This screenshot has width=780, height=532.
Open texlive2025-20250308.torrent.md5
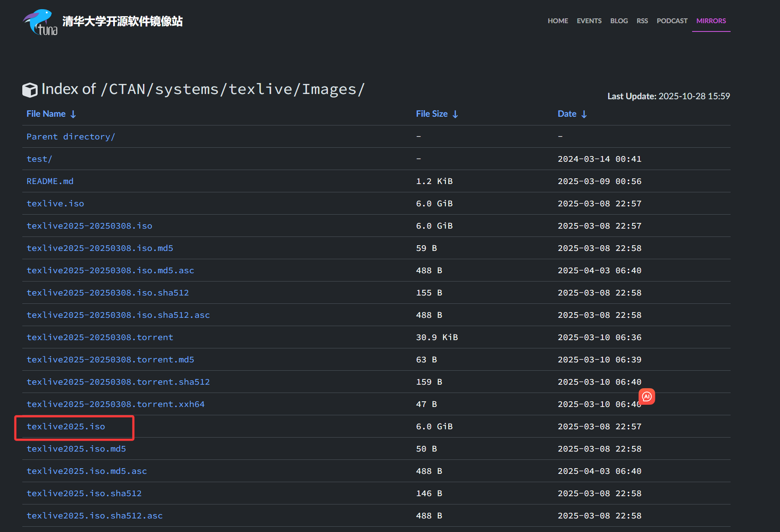click(110, 360)
